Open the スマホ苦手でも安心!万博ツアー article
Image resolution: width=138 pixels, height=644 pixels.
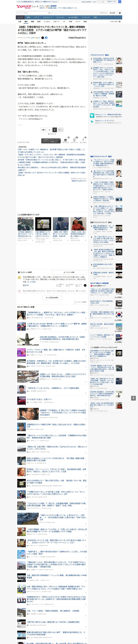click(x=40, y=399)
